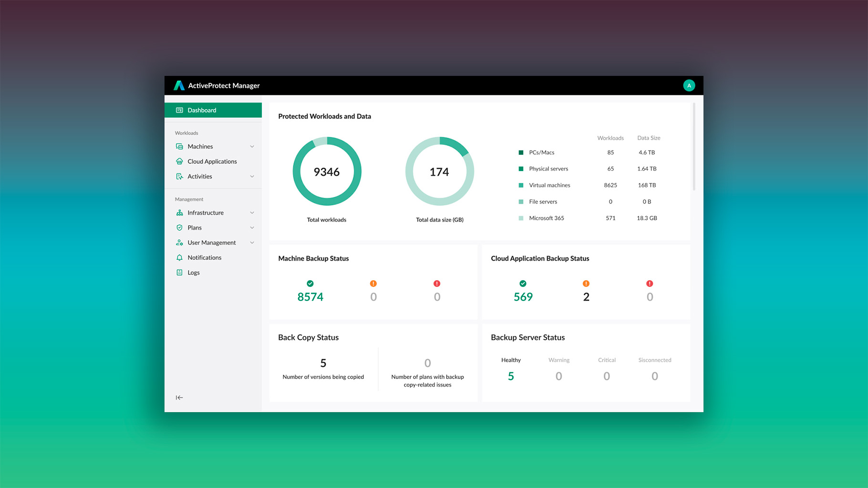Click the Virtual machines workloads value 8625
The image size is (868, 488).
610,185
